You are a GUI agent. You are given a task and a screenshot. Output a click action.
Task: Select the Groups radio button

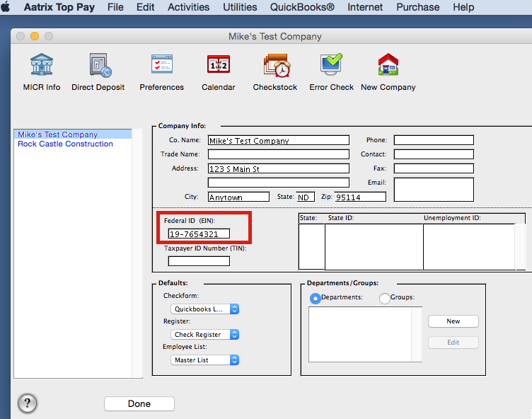tap(384, 299)
